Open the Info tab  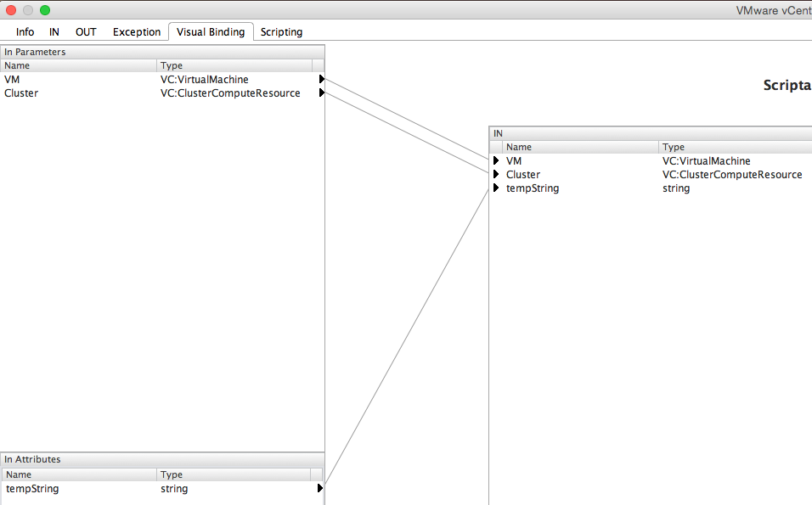25,32
